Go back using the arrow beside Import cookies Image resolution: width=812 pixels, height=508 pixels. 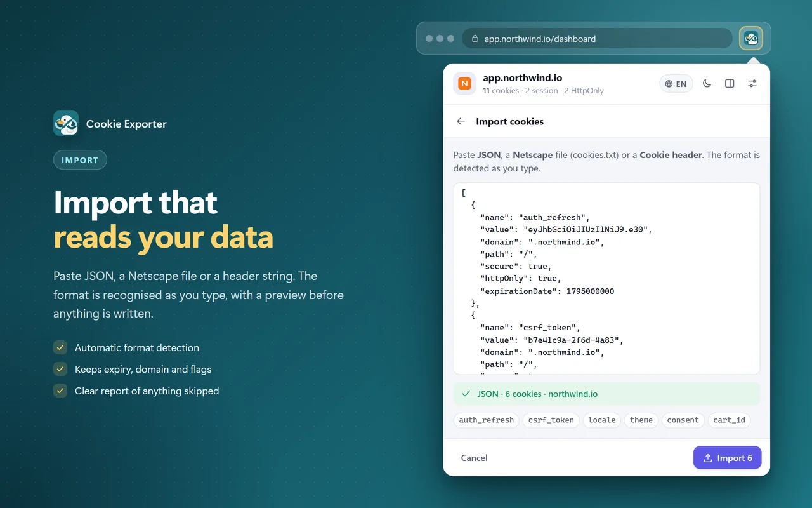(461, 121)
